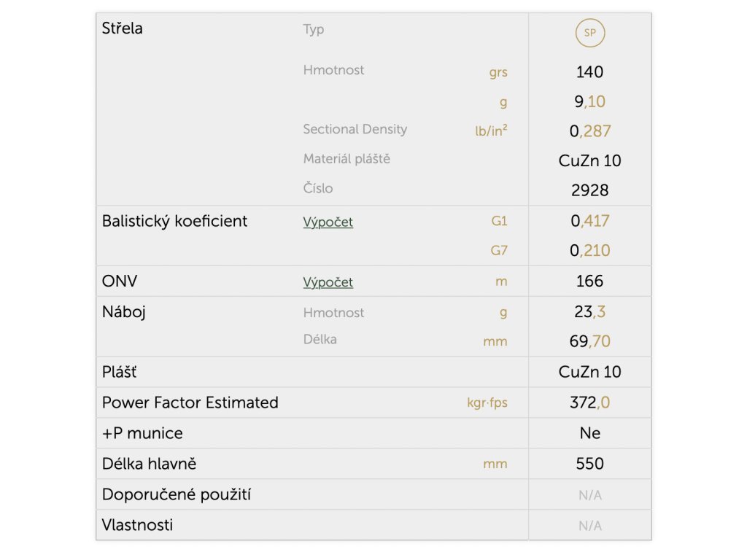Viewport: 747px width, 560px height.
Task: Click the Číslo value 2928
Action: (x=589, y=190)
